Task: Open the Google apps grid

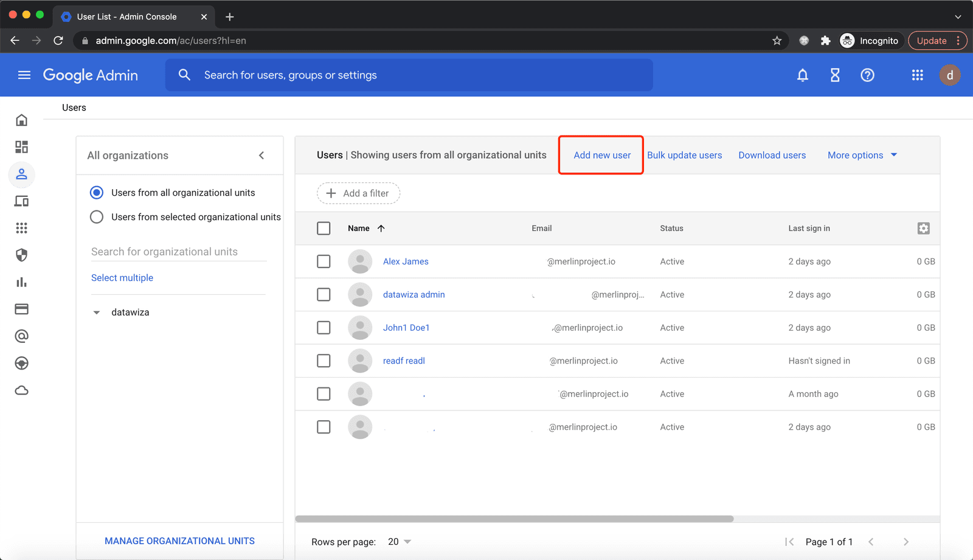Action: click(917, 75)
